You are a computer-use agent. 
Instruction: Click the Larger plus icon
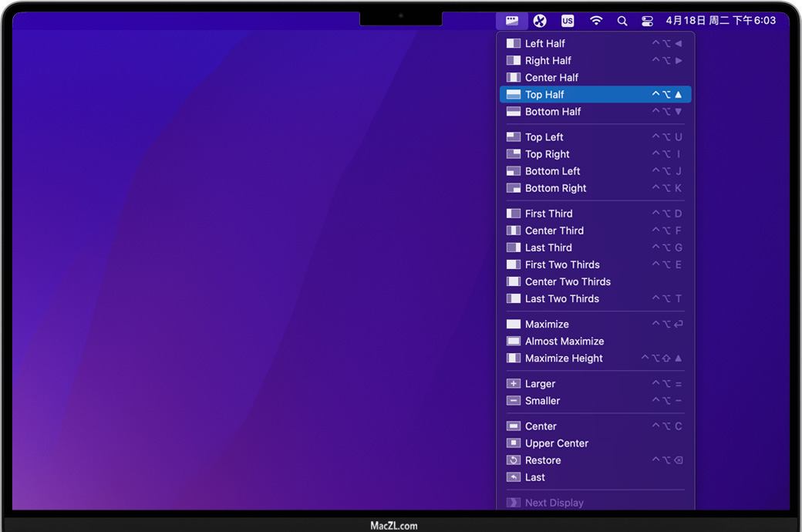514,384
